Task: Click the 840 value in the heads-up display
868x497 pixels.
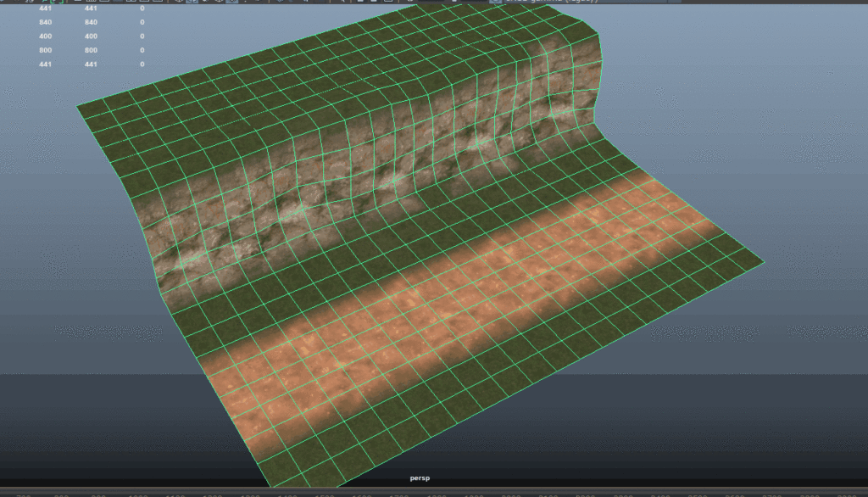Action: click(x=45, y=23)
